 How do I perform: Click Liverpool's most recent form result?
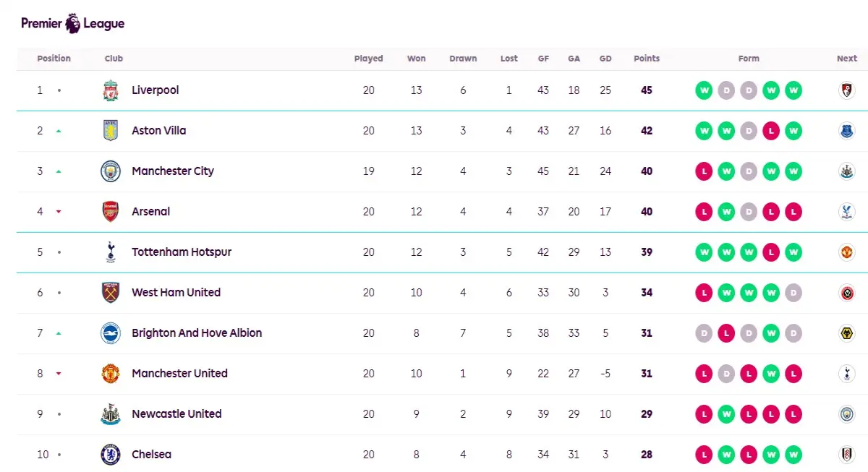[793, 90]
